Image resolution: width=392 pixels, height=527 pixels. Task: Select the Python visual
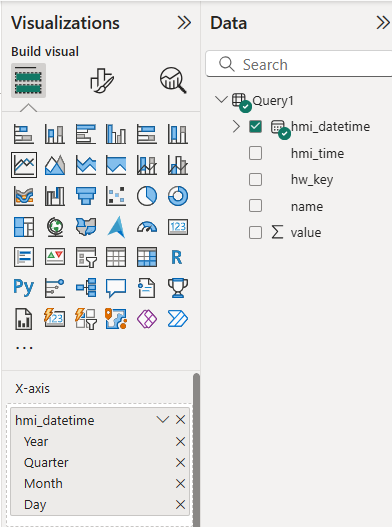[24, 288]
